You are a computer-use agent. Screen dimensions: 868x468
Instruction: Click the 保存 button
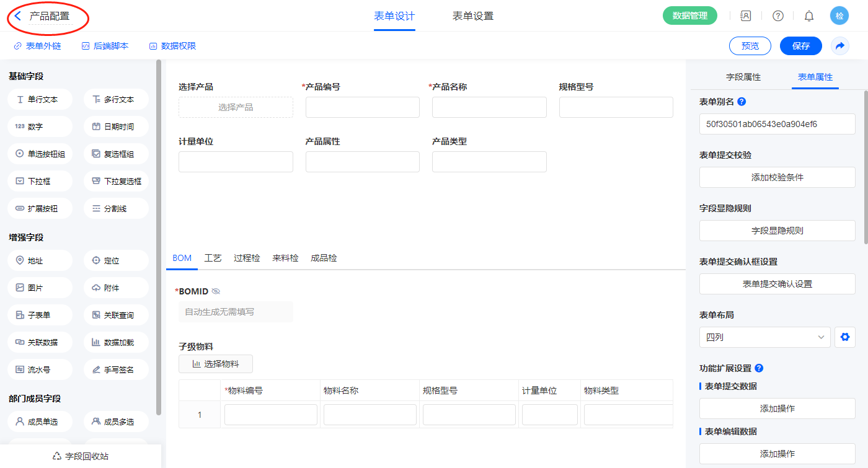tap(800, 46)
